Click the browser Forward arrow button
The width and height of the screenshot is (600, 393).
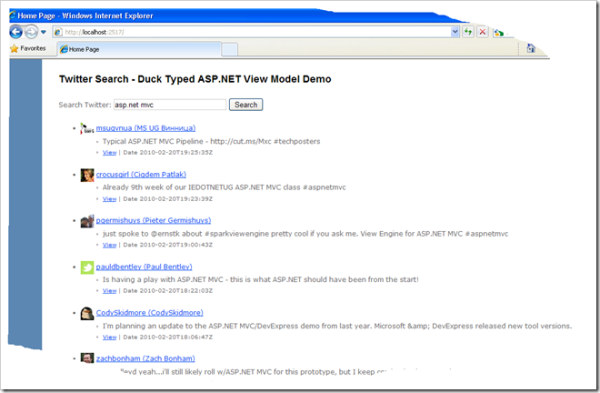coord(31,32)
